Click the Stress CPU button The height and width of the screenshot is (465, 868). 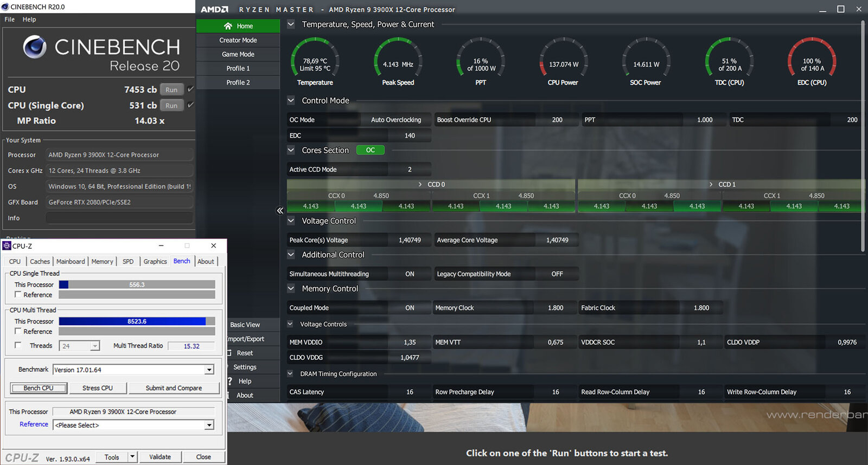click(98, 388)
